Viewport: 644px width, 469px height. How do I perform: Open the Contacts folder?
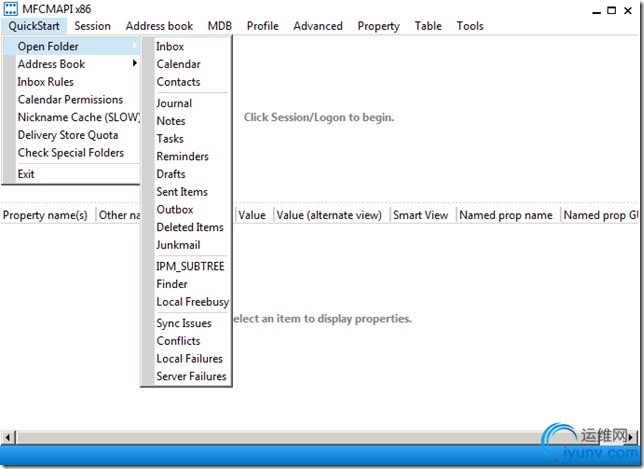point(186,82)
